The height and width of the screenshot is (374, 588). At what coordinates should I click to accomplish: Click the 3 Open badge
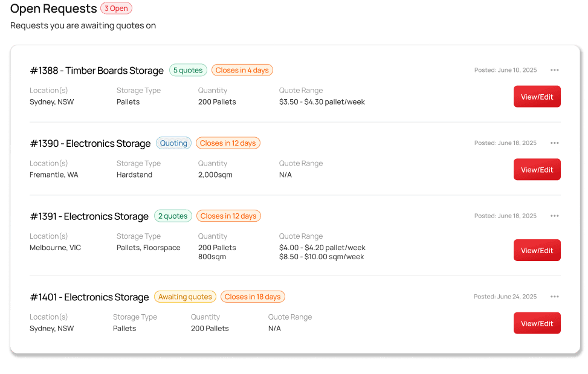tap(116, 8)
